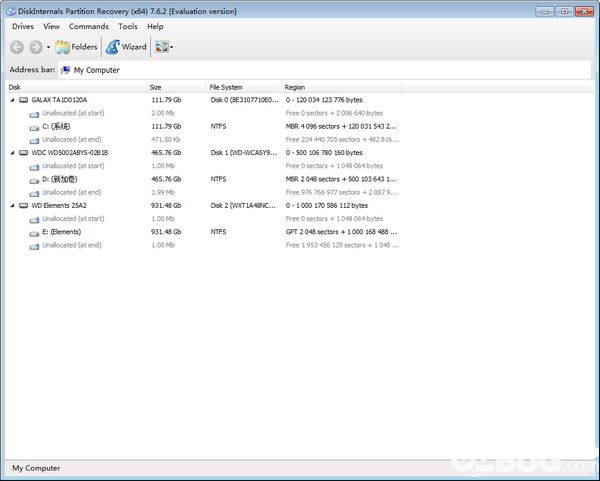Click the NTFS cell in E: row
The width and height of the screenshot is (600, 481).
point(218,232)
